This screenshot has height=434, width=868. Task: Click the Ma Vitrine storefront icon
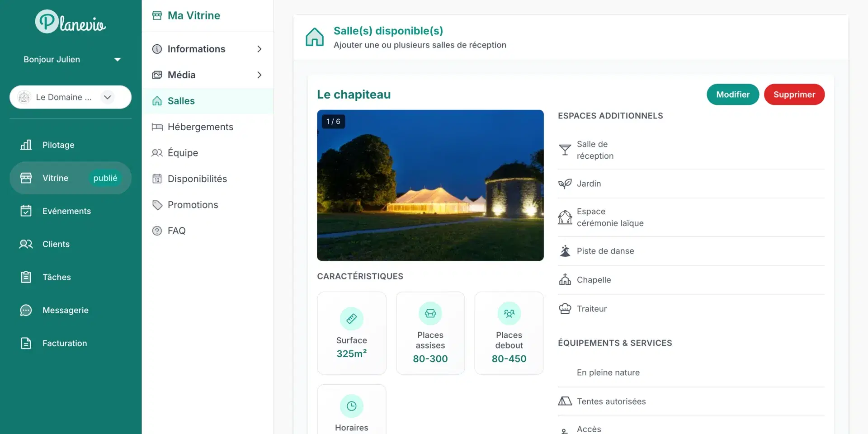pyautogui.click(x=157, y=15)
